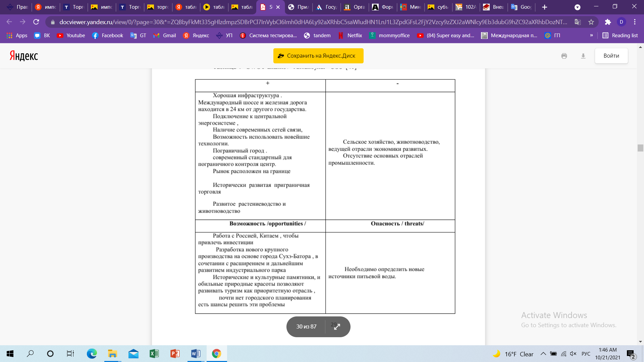
Task: Open Microsoft Edge from the taskbar
Action: point(92,354)
